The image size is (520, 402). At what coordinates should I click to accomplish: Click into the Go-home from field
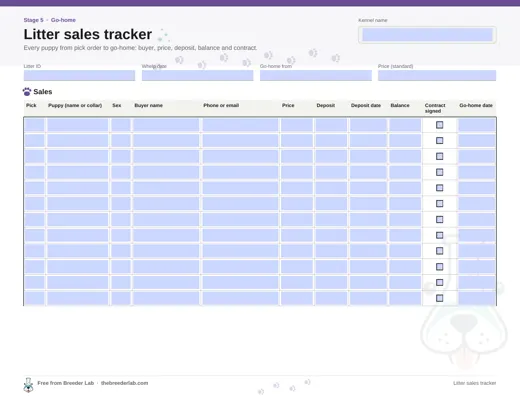[316, 75]
